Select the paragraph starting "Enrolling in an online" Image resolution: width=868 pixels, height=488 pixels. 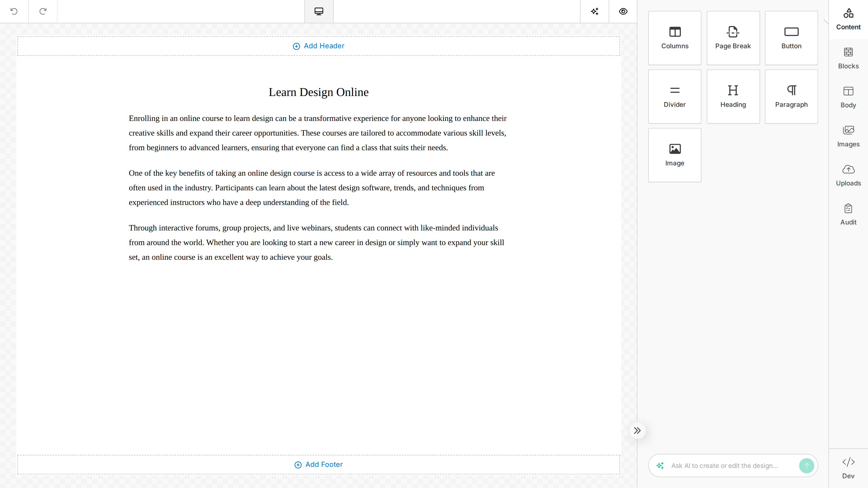pos(318,133)
